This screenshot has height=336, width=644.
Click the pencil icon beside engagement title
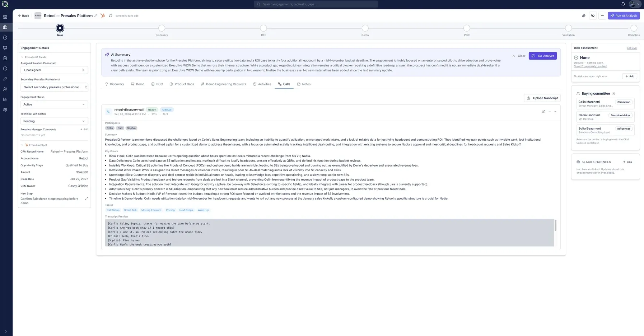95,16
